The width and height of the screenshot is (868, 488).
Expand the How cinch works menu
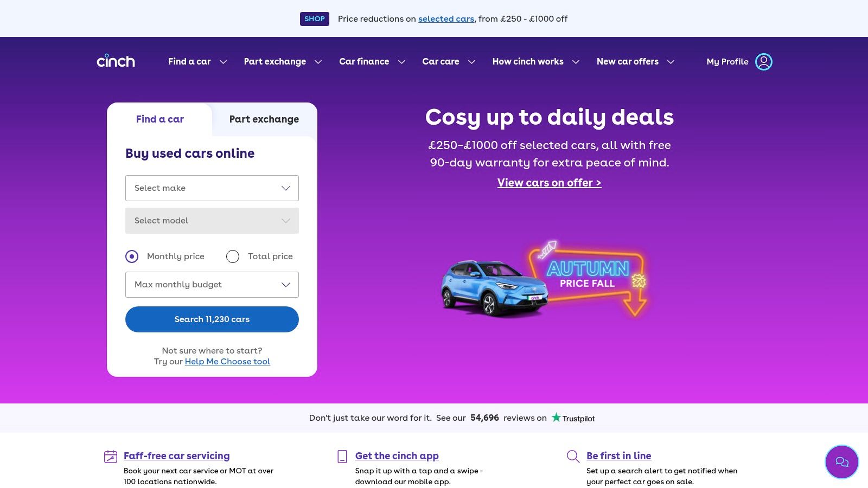click(x=536, y=62)
